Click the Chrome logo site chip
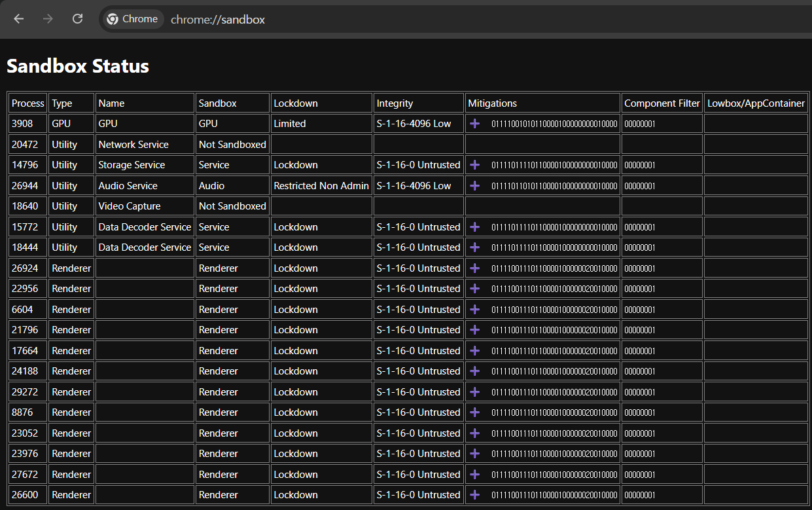 (x=133, y=19)
